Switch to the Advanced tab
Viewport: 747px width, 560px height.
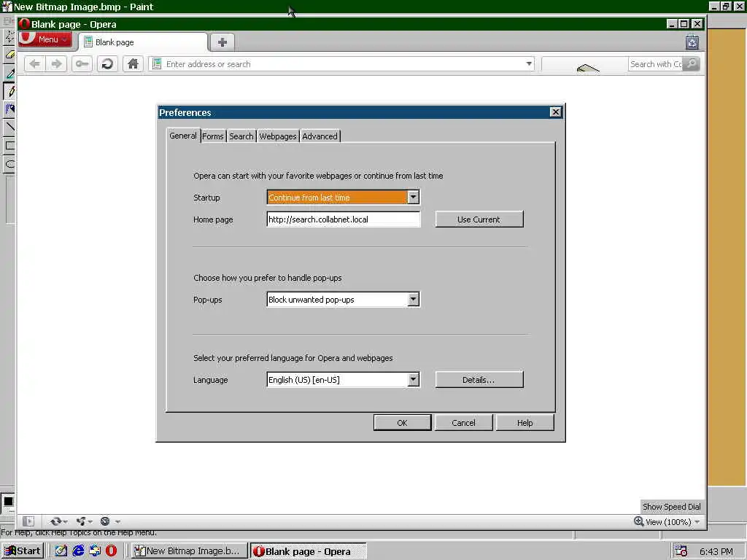click(x=320, y=136)
